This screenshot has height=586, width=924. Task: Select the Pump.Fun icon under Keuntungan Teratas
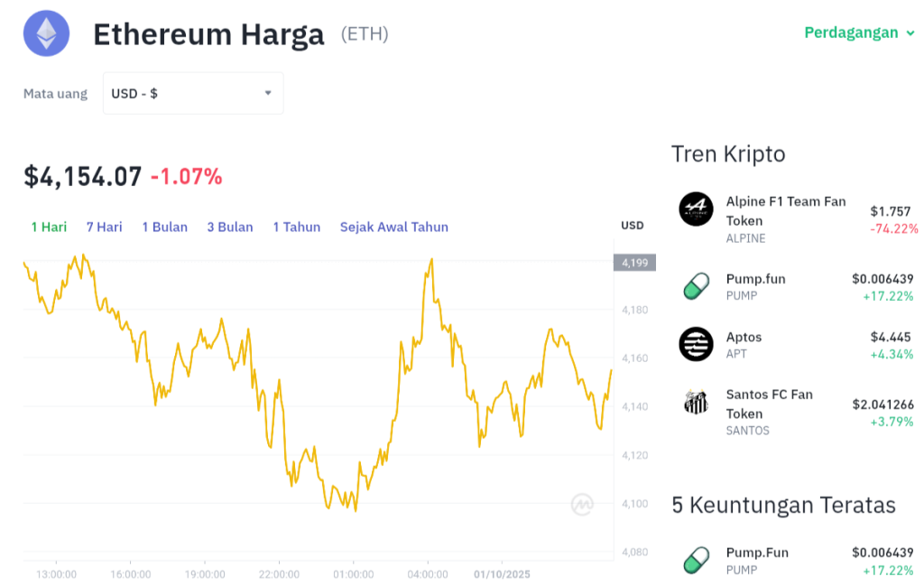point(696,560)
